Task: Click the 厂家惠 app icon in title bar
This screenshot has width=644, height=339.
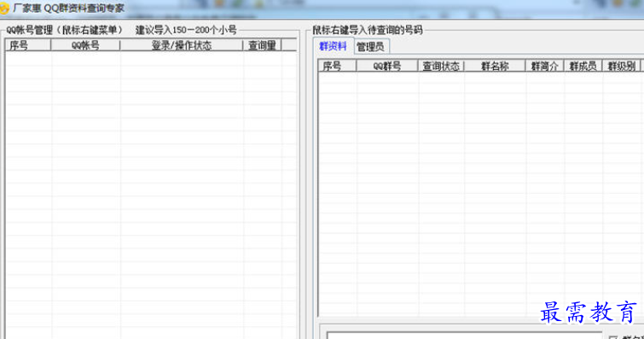Action: [3, 9]
